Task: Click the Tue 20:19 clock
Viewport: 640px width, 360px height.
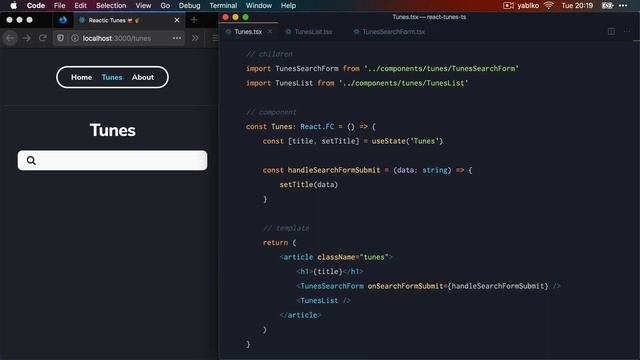Action: (577, 5)
